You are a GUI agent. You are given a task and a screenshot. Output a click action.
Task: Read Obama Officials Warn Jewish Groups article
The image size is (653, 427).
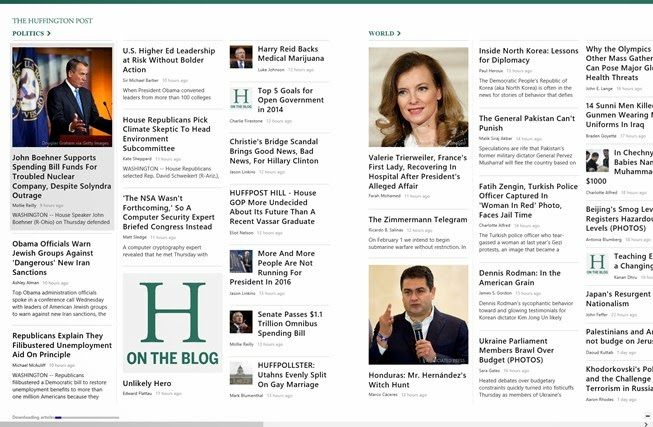(53, 258)
